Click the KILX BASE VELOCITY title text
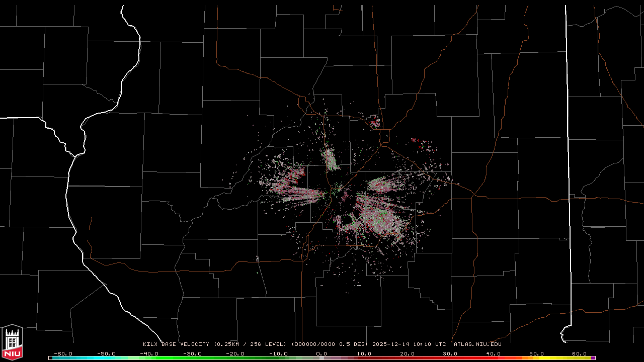This screenshot has height=362, width=644. pyautogui.click(x=176, y=344)
